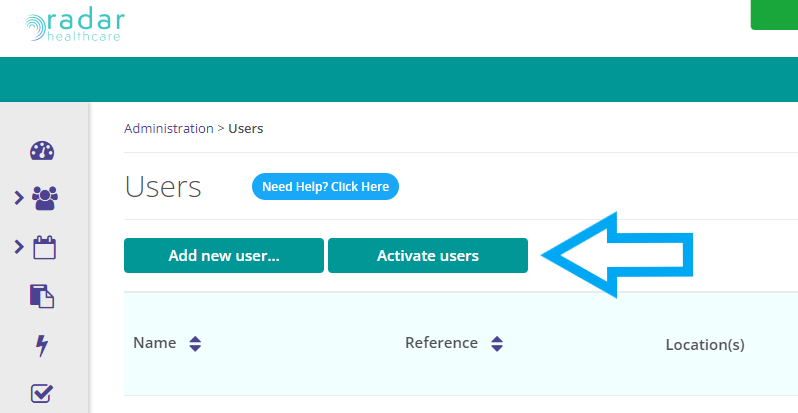The width and height of the screenshot is (798, 413).
Task: Open the people group icon in sidebar
Action: (x=45, y=198)
